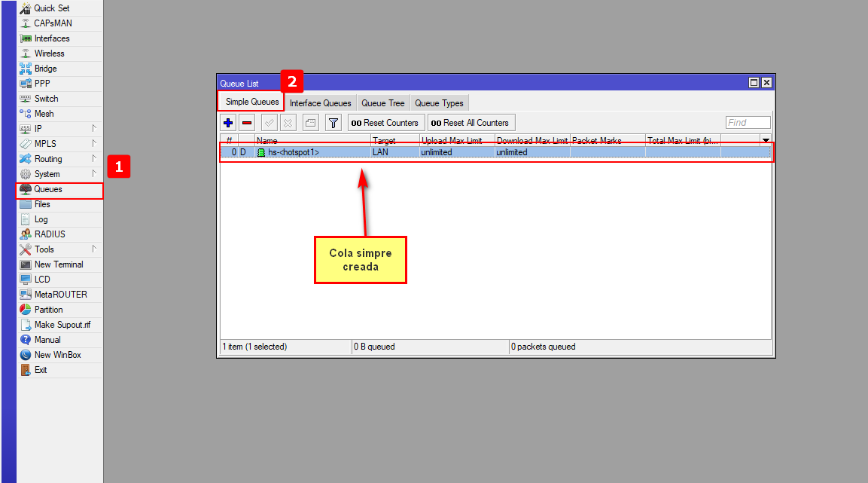Open Wireless in the left menu

coord(49,53)
